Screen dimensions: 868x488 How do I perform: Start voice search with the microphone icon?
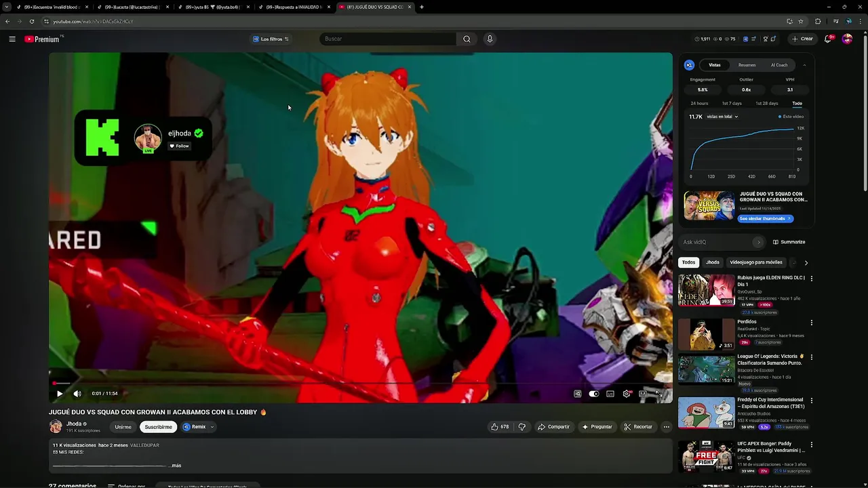coord(490,39)
